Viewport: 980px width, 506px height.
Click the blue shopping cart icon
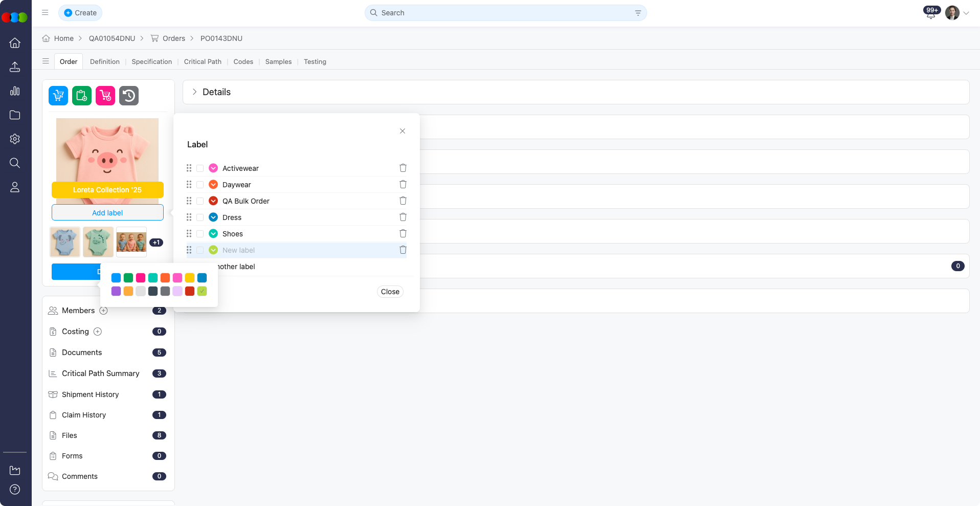click(58, 96)
